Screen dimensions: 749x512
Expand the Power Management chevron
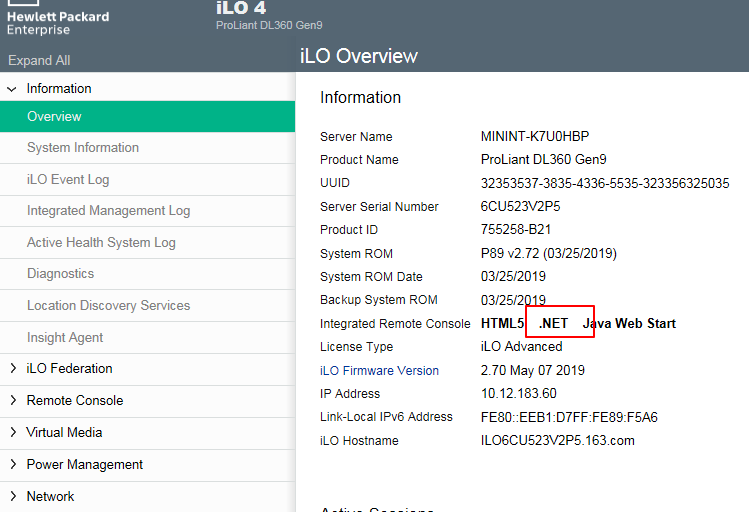pos(13,464)
